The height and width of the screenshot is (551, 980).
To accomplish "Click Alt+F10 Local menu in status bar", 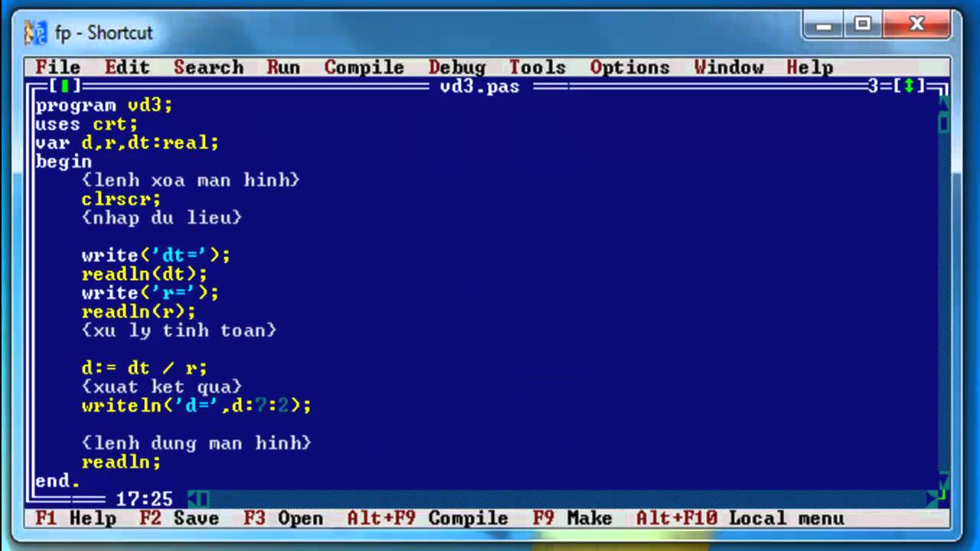I will click(740, 518).
